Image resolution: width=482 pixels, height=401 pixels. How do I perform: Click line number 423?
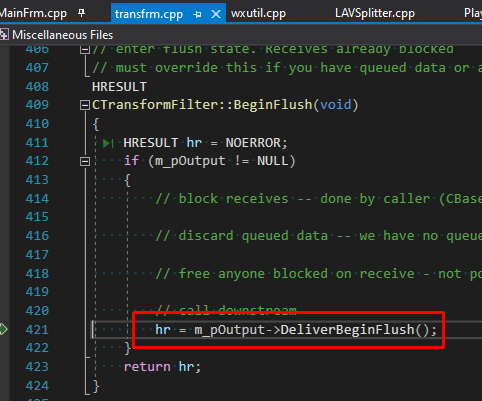[x=37, y=367]
